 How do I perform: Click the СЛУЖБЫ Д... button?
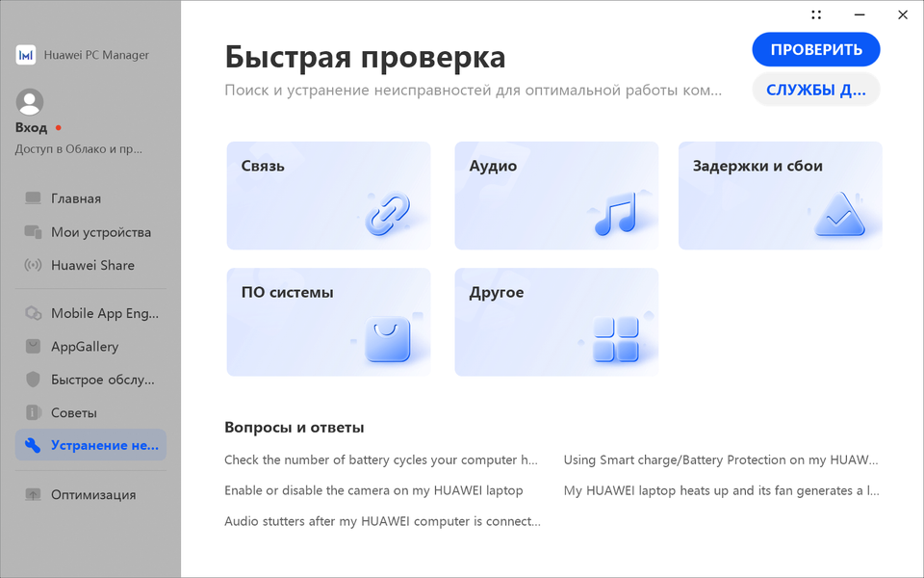[816, 90]
